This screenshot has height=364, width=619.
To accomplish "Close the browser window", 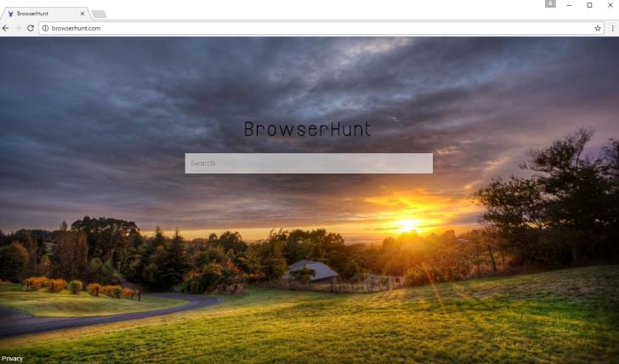I will click(610, 5).
